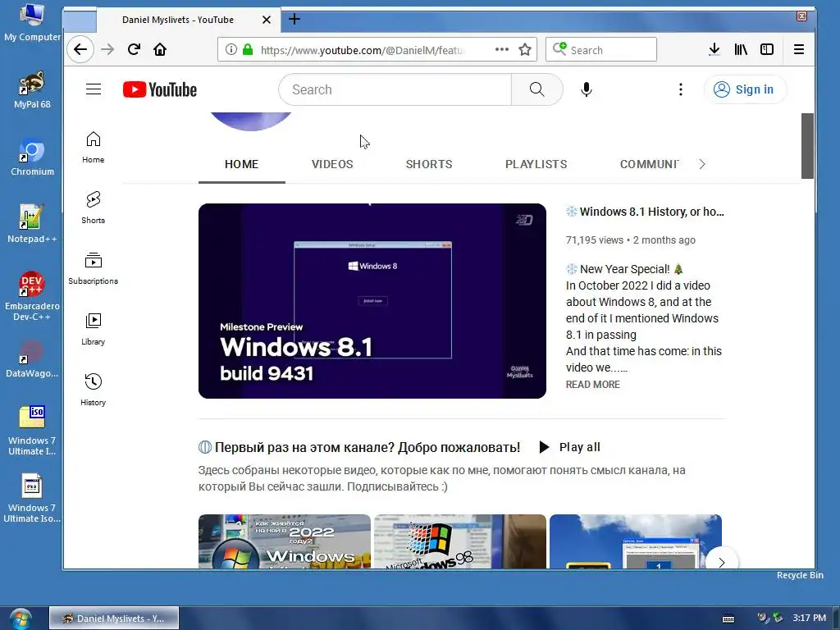Click the YouTube search magnifier button
The height and width of the screenshot is (630, 840).
[x=536, y=89]
